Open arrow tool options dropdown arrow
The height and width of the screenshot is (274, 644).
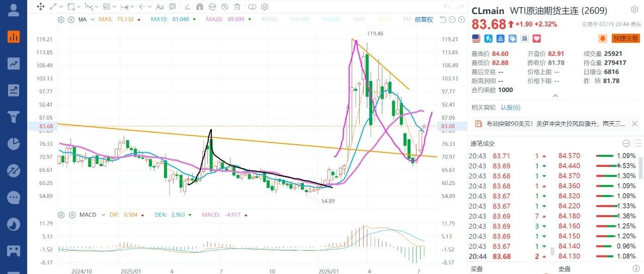(149, 7)
